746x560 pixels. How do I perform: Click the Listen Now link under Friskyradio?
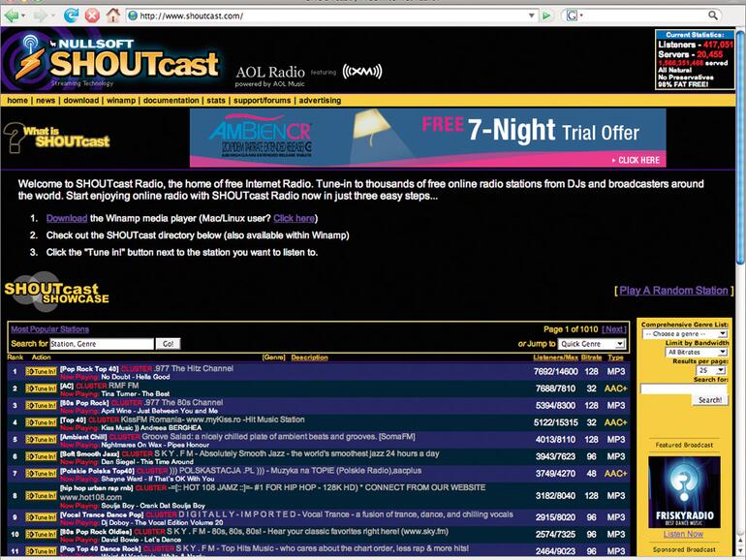(x=683, y=534)
